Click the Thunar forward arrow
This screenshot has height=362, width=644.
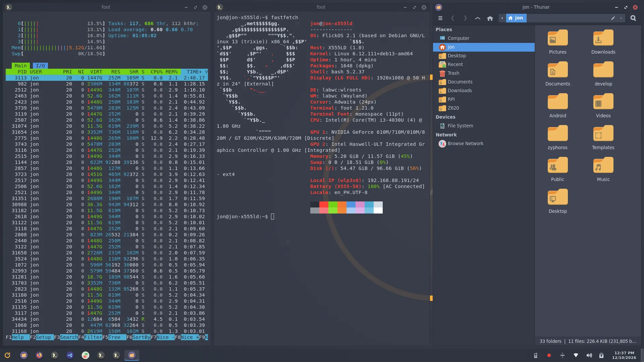pyautogui.click(x=465, y=18)
